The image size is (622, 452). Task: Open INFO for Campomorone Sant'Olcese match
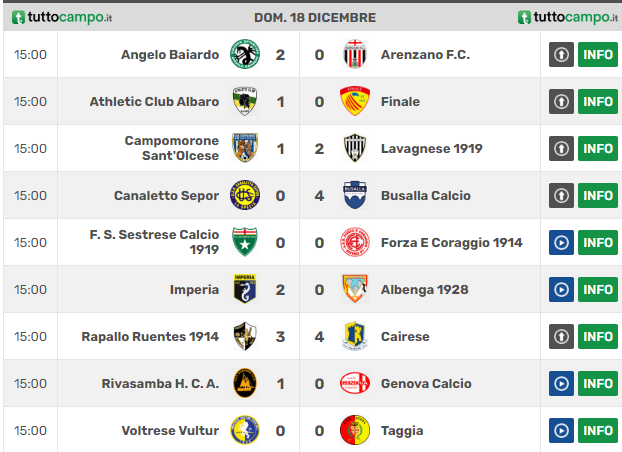(x=598, y=148)
